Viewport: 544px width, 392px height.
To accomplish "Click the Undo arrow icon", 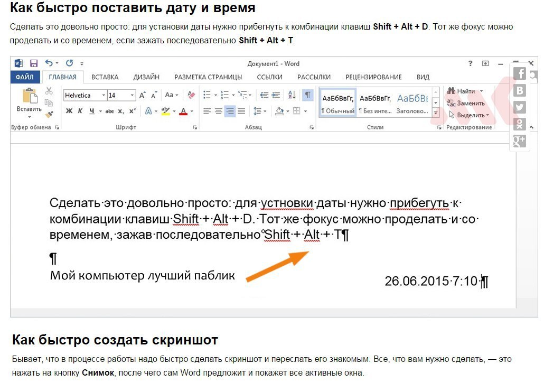I will click(49, 63).
